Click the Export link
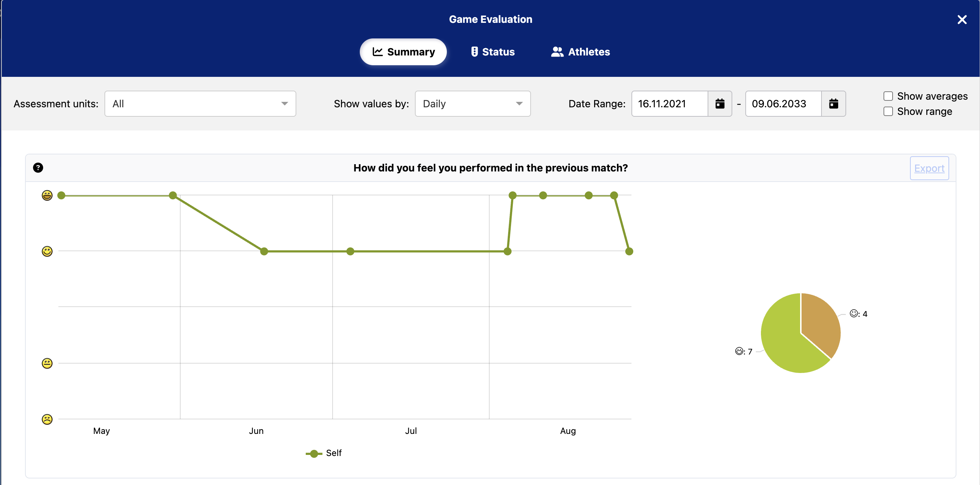Image resolution: width=980 pixels, height=485 pixels. click(928, 169)
